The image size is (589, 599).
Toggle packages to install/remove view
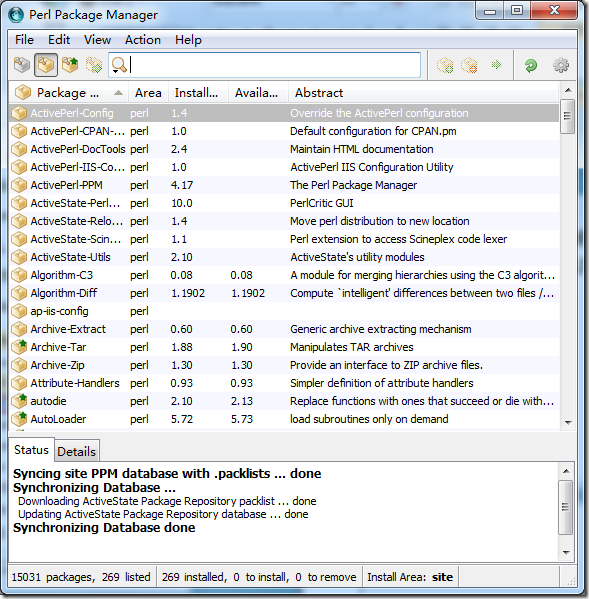click(94, 65)
